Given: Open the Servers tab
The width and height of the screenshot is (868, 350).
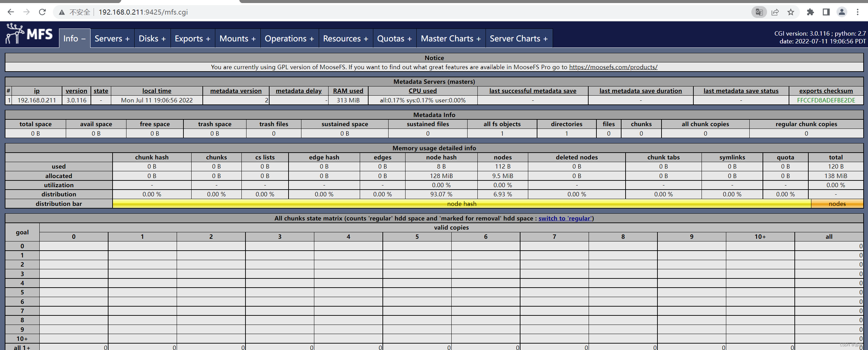Looking at the screenshot, I should tap(112, 38).
